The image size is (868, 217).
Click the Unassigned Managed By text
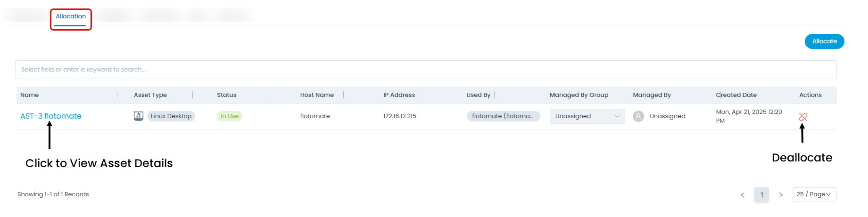coord(667,116)
